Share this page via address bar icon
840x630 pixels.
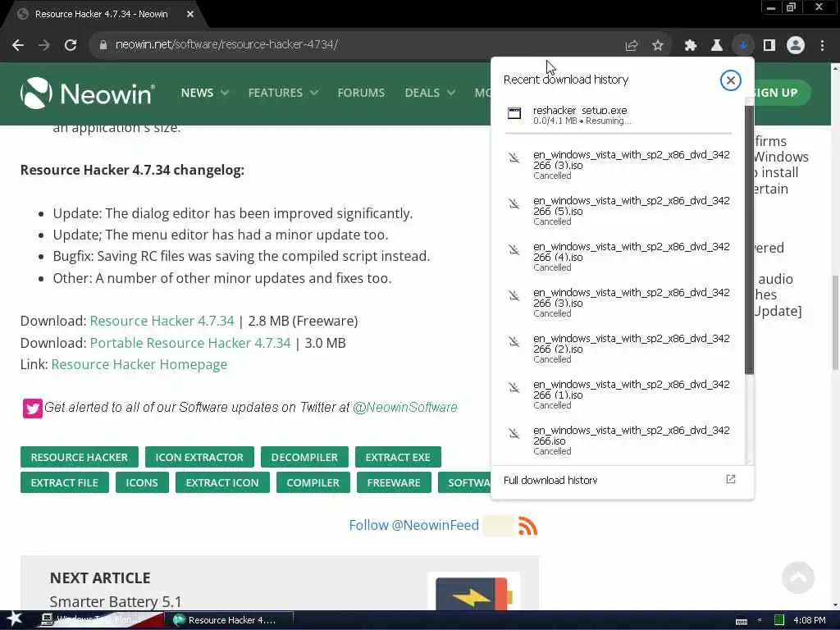632,46
